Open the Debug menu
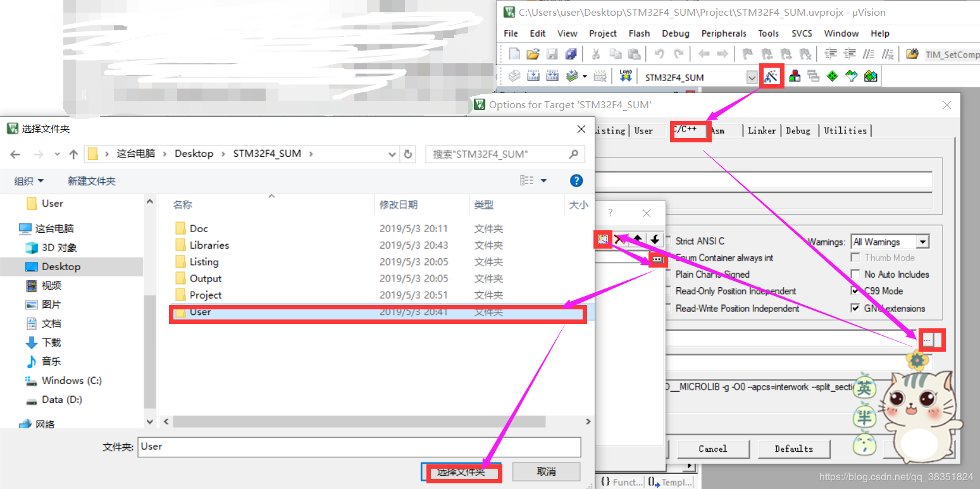980x489 pixels. [x=676, y=34]
